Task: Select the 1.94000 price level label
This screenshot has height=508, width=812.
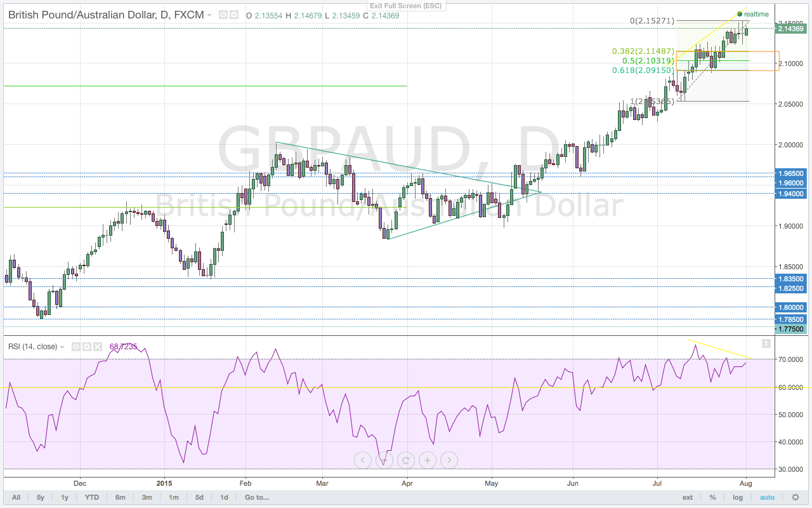Action: tap(791, 194)
